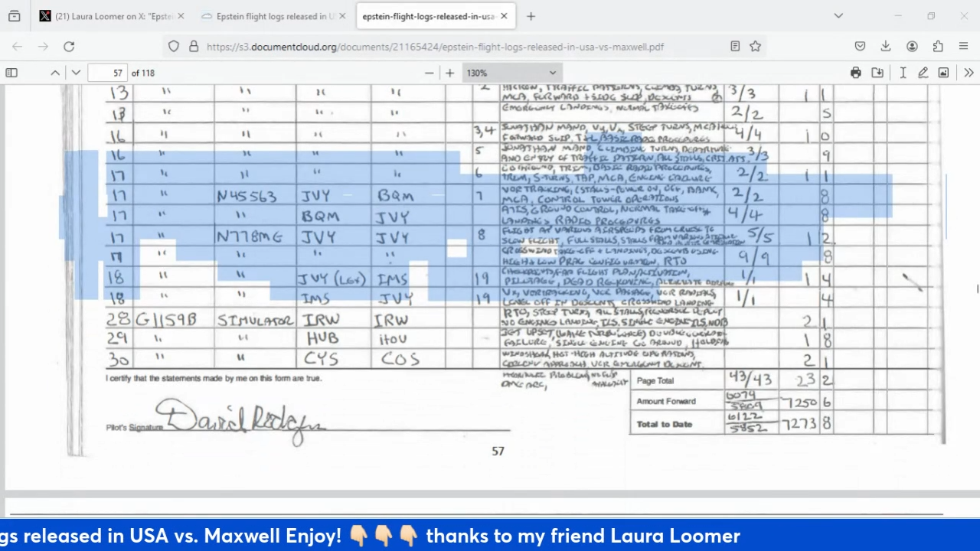Add the page to favorites via star
Screen dimensions: 980x551
pyautogui.click(x=755, y=47)
